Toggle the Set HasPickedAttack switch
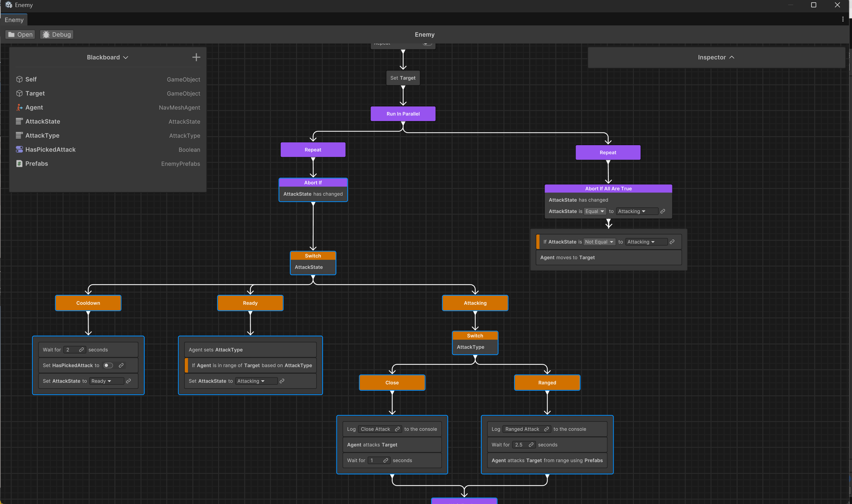 [108, 365]
